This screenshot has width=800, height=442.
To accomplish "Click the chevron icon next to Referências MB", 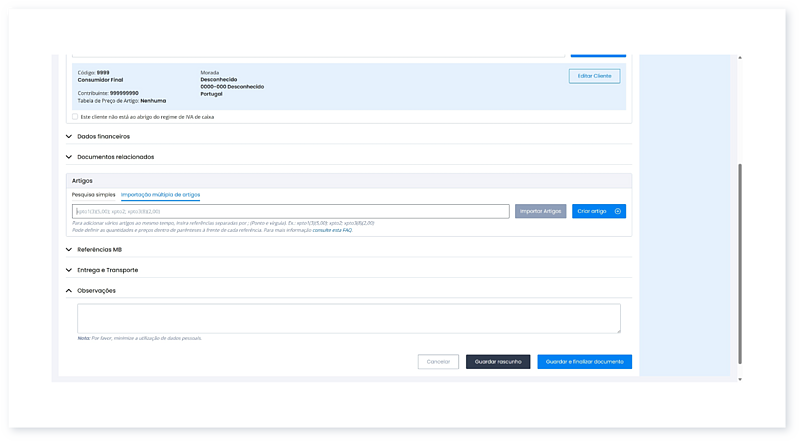I will [69, 250].
